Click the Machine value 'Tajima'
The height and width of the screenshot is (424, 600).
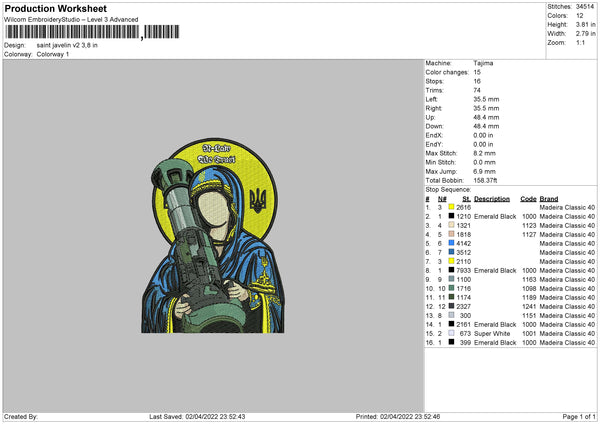483,63
